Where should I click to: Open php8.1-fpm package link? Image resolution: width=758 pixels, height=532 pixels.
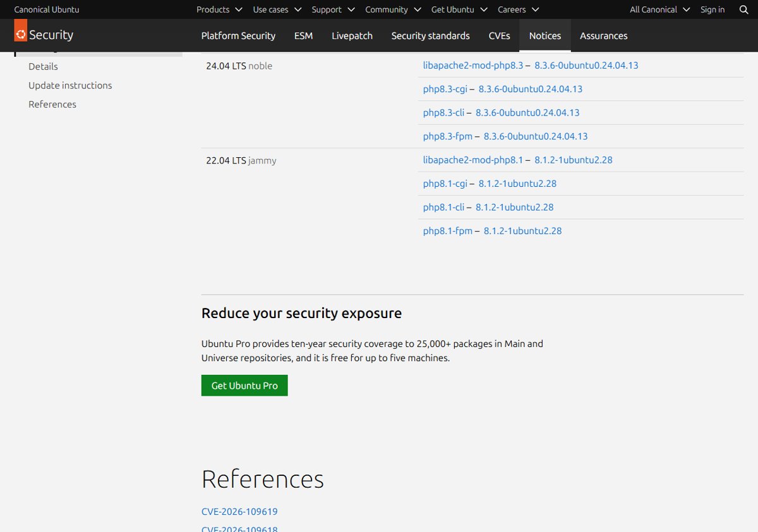[448, 230]
